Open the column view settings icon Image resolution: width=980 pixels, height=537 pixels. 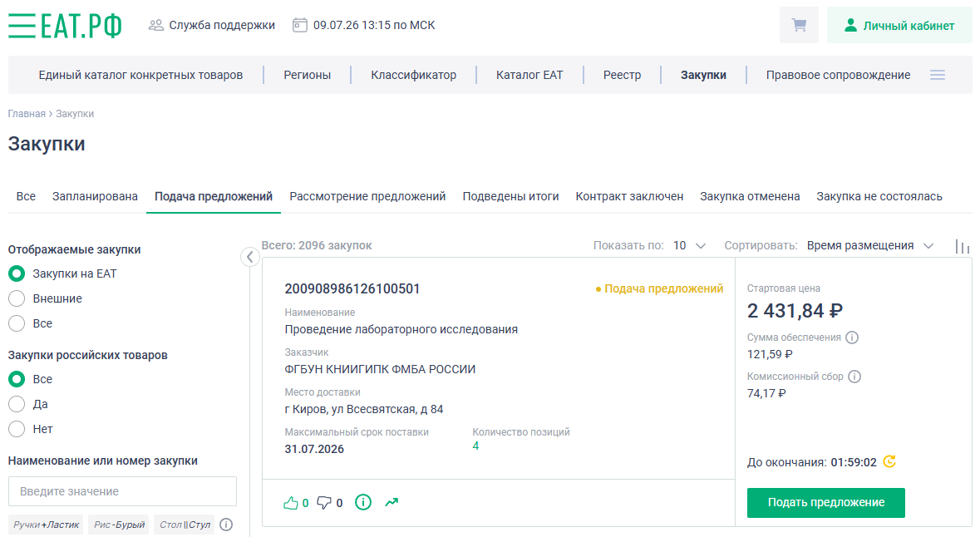pos(963,247)
